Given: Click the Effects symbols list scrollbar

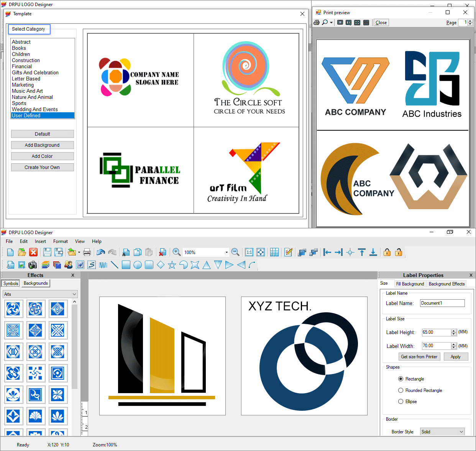Looking at the screenshot, I should [74, 347].
